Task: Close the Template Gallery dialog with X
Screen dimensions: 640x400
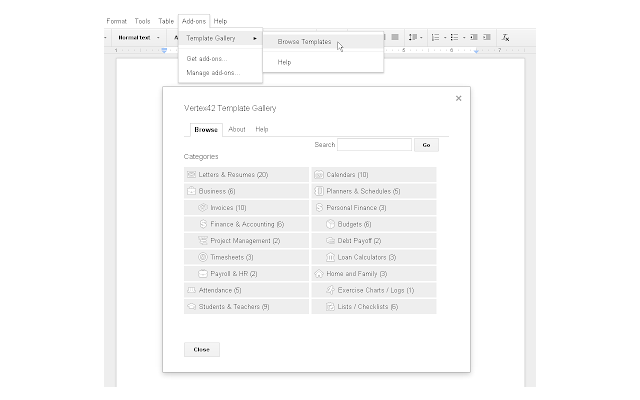Action: point(458,98)
